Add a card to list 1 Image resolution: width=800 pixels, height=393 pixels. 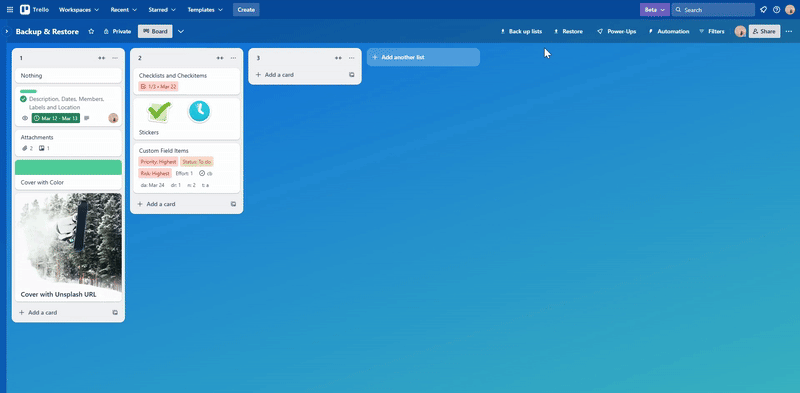tap(62, 312)
